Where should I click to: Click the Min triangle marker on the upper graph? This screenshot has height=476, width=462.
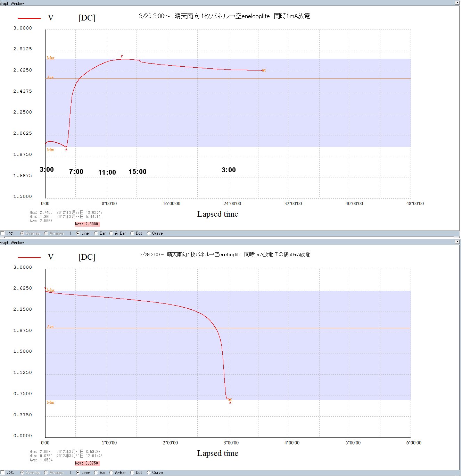66,149
